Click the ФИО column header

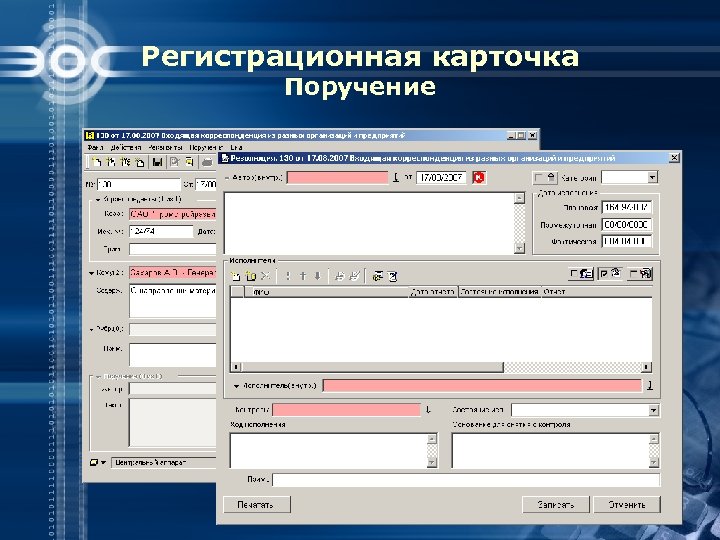point(326,292)
